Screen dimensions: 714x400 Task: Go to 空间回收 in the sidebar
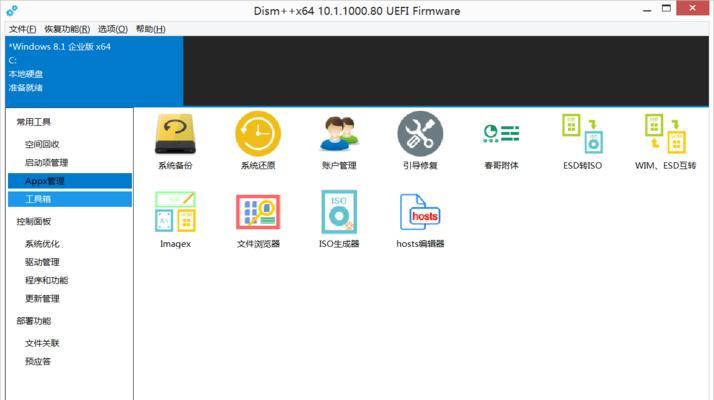pos(42,144)
